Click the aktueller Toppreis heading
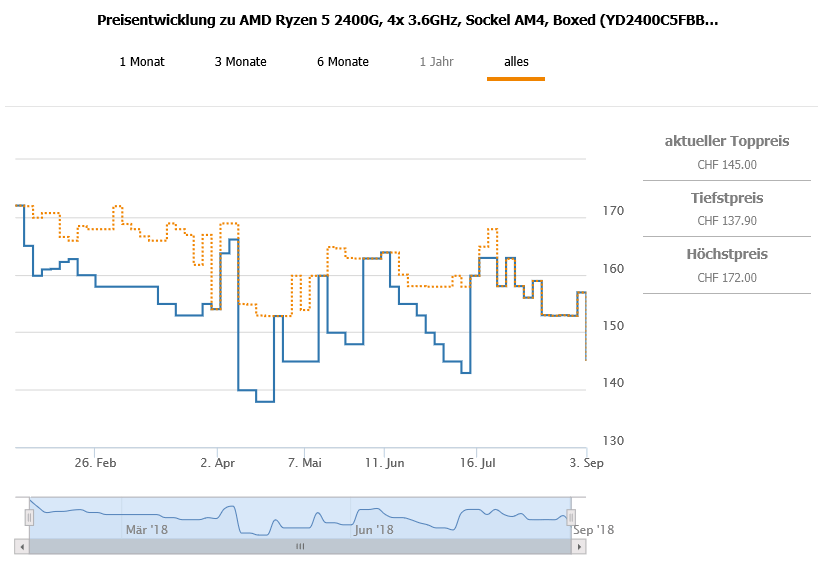This screenshot has height=566, width=818. tap(727, 141)
